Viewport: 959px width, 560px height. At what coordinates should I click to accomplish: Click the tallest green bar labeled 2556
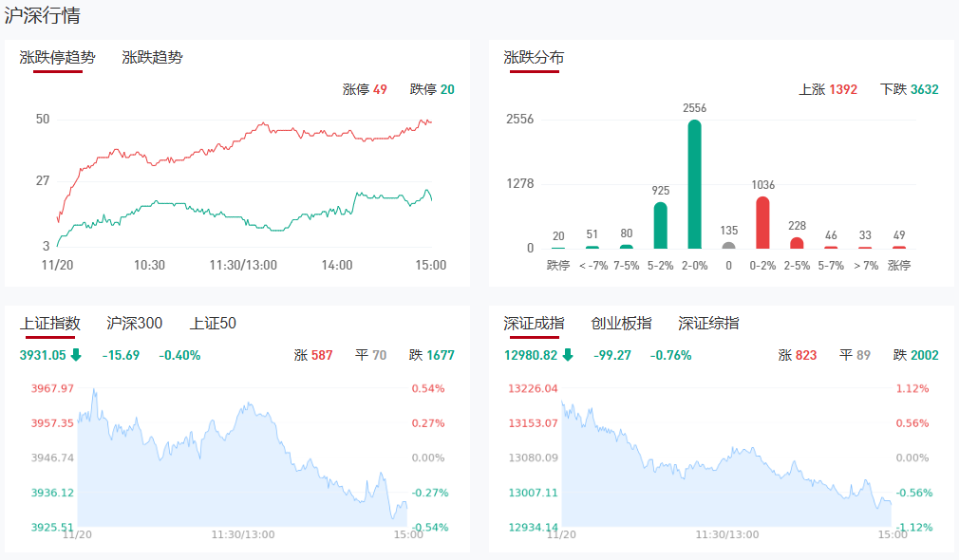695,185
